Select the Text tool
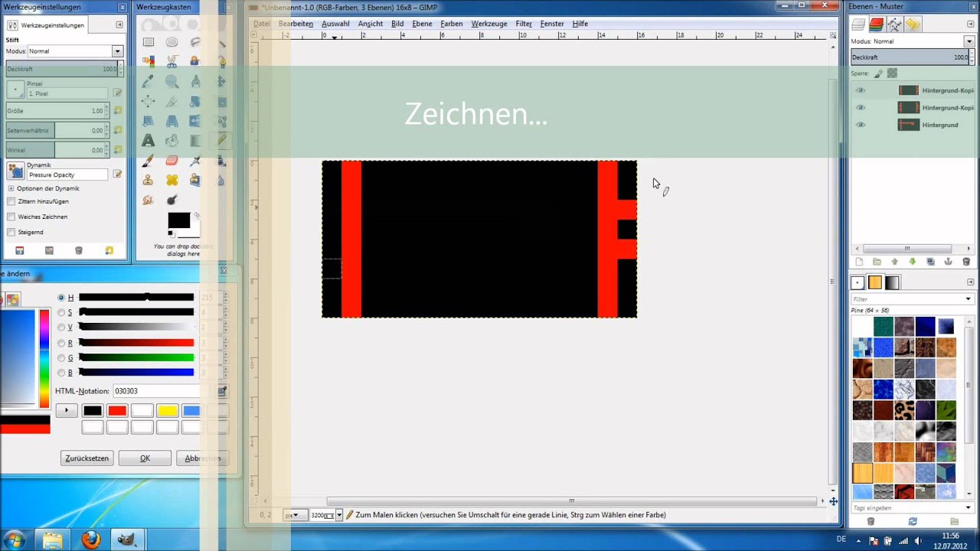This screenshot has height=551, width=980. [148, 141]
